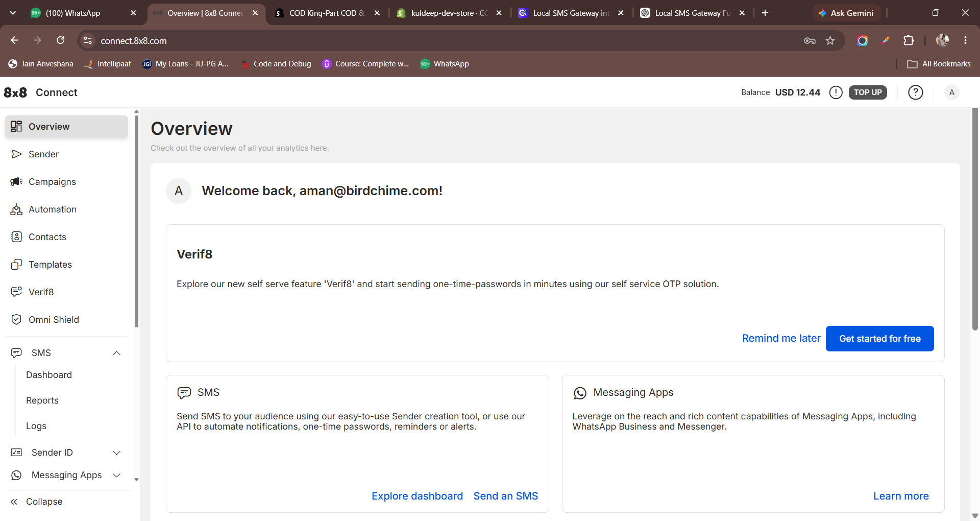Open SMS Dashboard menu item

click(x=49, y=375)
